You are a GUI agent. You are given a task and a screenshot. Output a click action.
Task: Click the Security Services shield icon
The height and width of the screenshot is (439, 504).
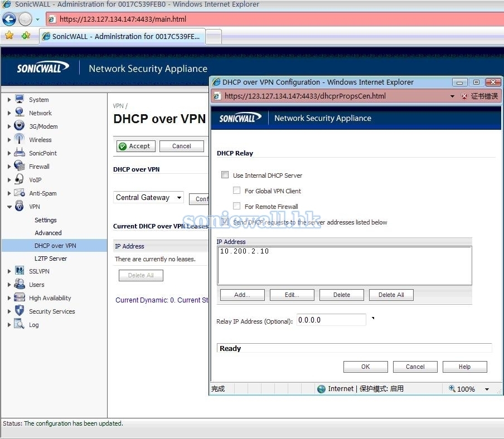click(20, 310)
